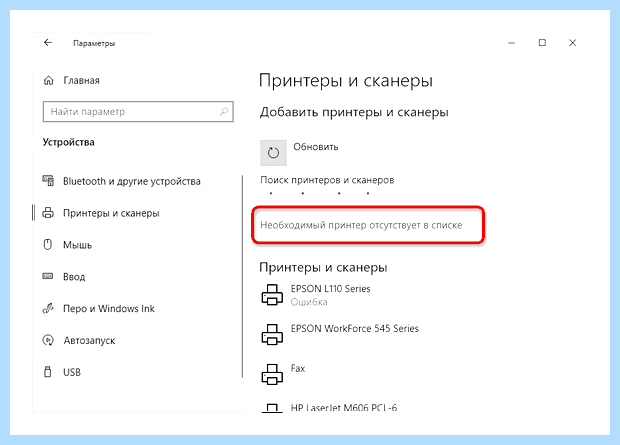Close the Параметры window
620x445 pixels.
click(573, 43)
